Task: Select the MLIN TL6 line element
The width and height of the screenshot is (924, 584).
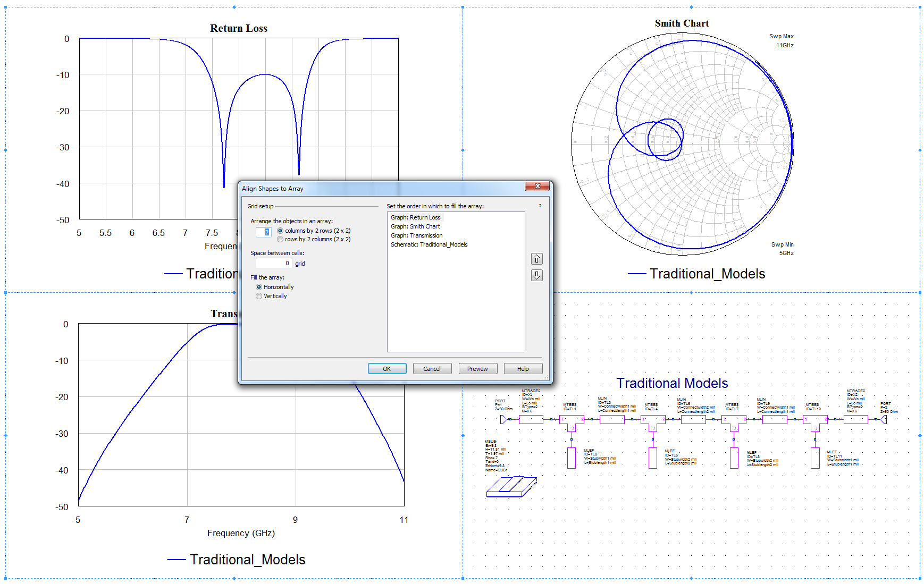Action: [x=693, y=419]
